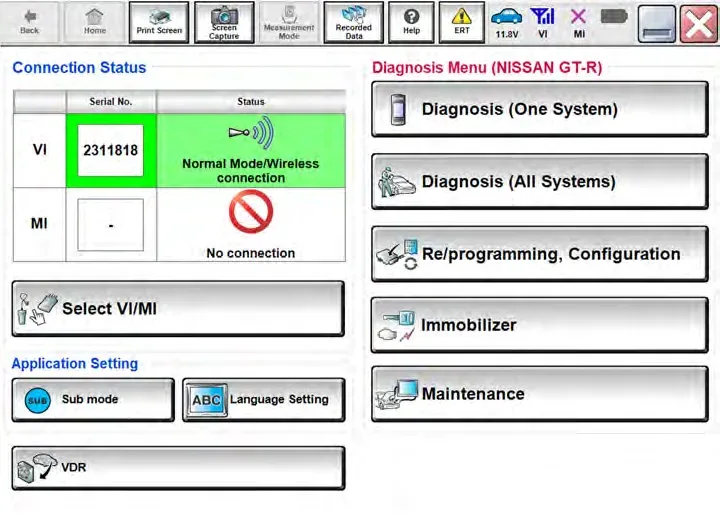
Task: Switch to Measurement Mode
Action: click(x=289, y=22)
